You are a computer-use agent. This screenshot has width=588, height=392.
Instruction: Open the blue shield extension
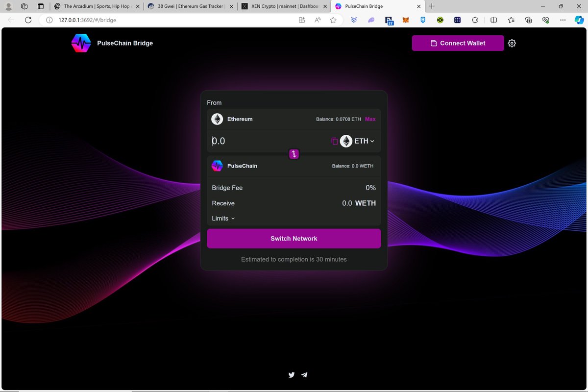click(423, 20)
